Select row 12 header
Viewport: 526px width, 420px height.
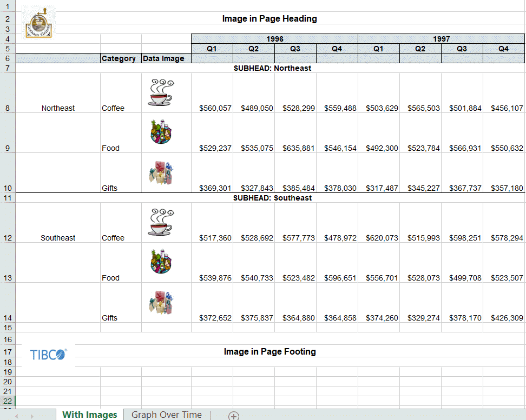pos(8,223)
